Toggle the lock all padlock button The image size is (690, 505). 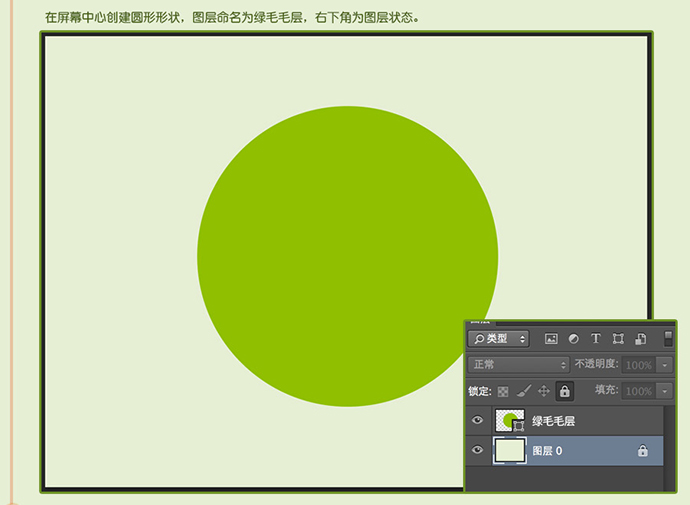[565, 391]
